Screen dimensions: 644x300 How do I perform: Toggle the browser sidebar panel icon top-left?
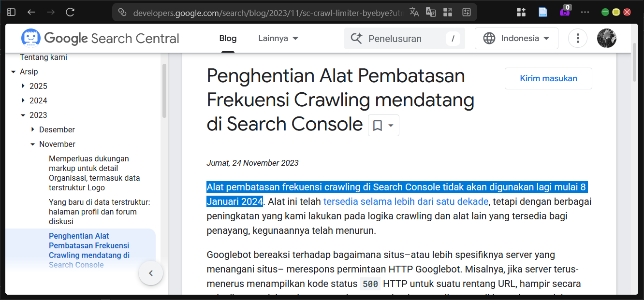click(x=11, y=12)
